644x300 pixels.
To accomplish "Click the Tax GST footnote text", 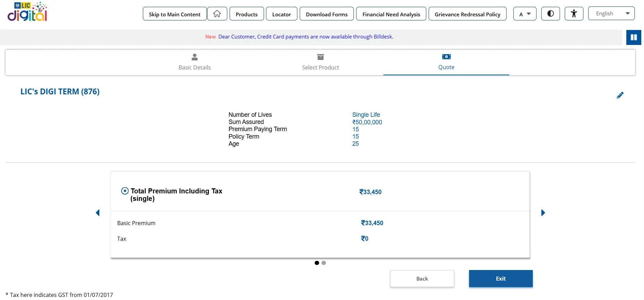I will click(x=59, y=295).
